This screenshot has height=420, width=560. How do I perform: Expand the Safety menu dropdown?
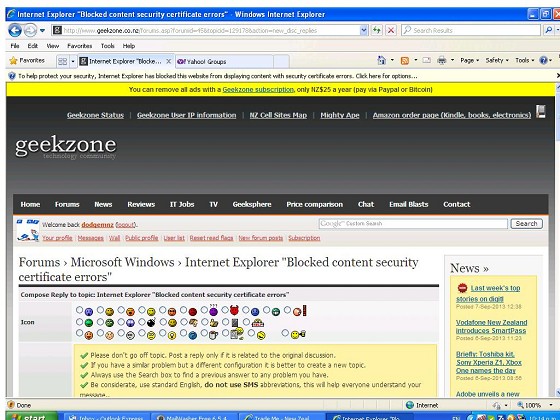tap(497, 60)
